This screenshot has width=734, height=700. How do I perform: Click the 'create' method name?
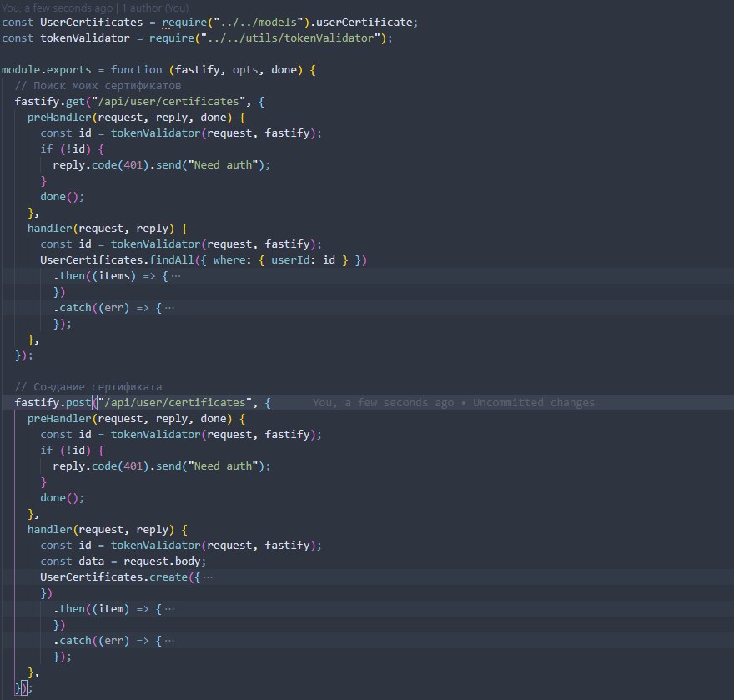pos(168,577)
